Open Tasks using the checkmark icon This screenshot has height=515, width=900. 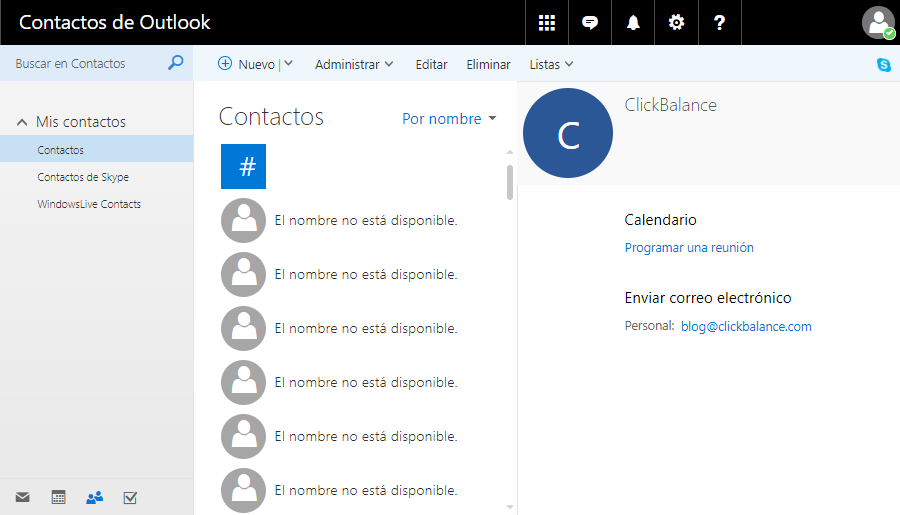(130, 497)
